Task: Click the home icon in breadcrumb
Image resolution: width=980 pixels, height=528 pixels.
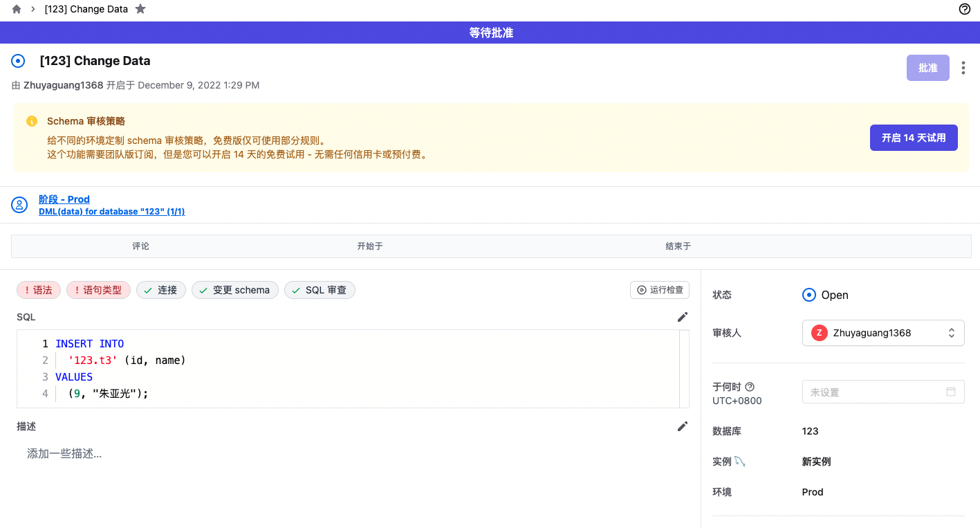Action: pyautogui.click(x=17, y=10)
